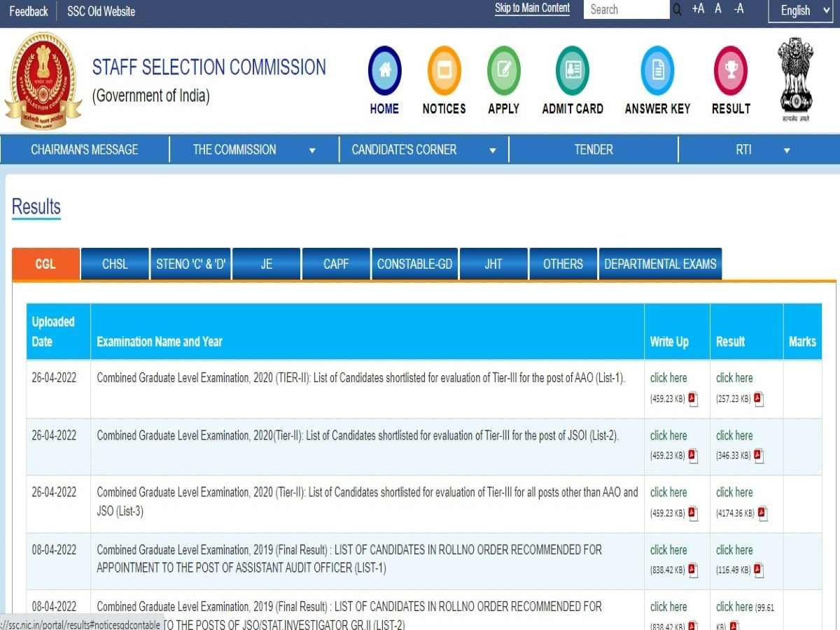Switch to the CAPF tab

coord(336,264)
